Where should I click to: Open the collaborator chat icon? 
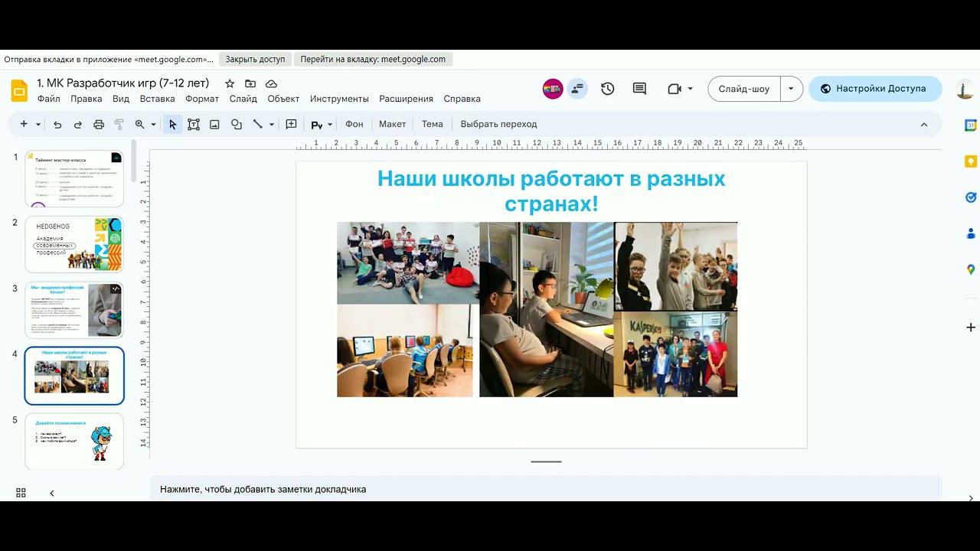(577, 89)
